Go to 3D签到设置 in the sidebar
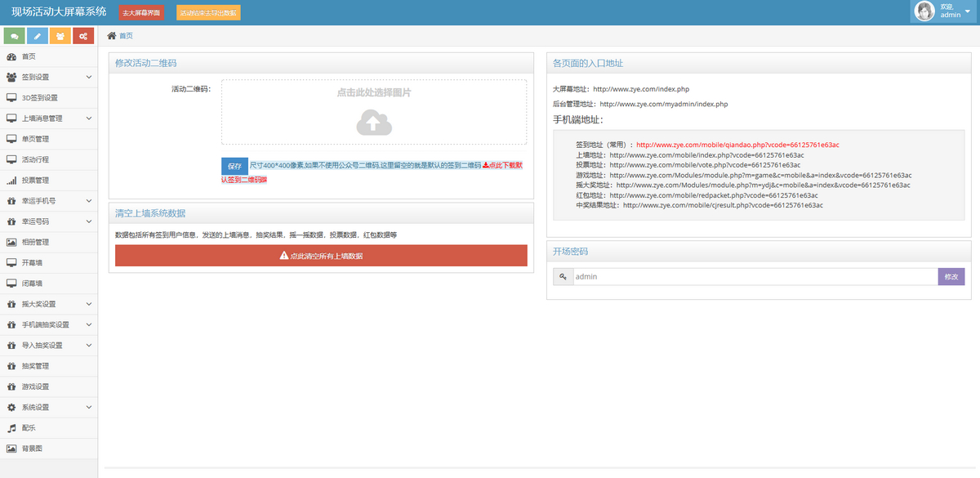Screen dimensions: 980x478 39,98
